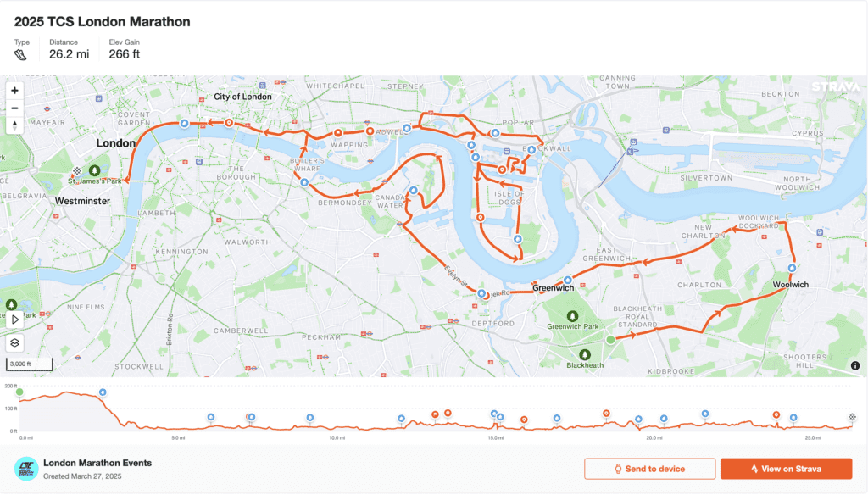
Task: Click the Blackheath park tree icon
Action: point(585,354)
